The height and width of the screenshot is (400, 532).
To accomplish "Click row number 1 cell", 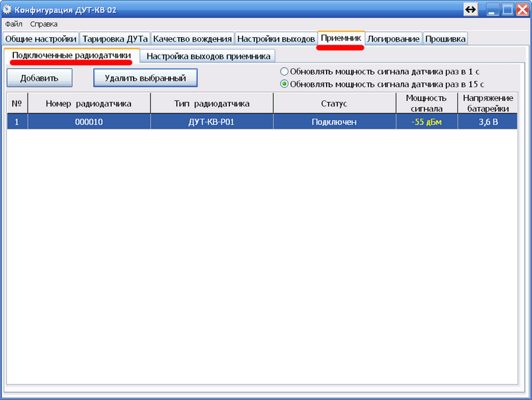I will click(x=17, y=122).
